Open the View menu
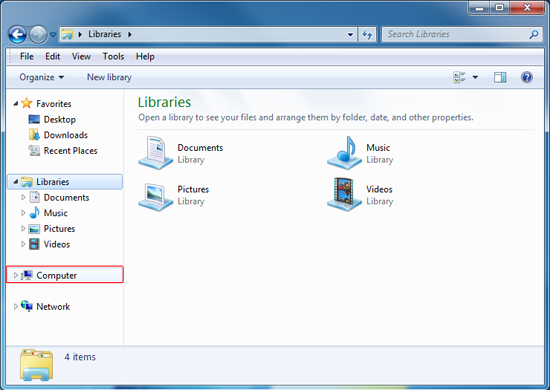 tap(81, 56)
